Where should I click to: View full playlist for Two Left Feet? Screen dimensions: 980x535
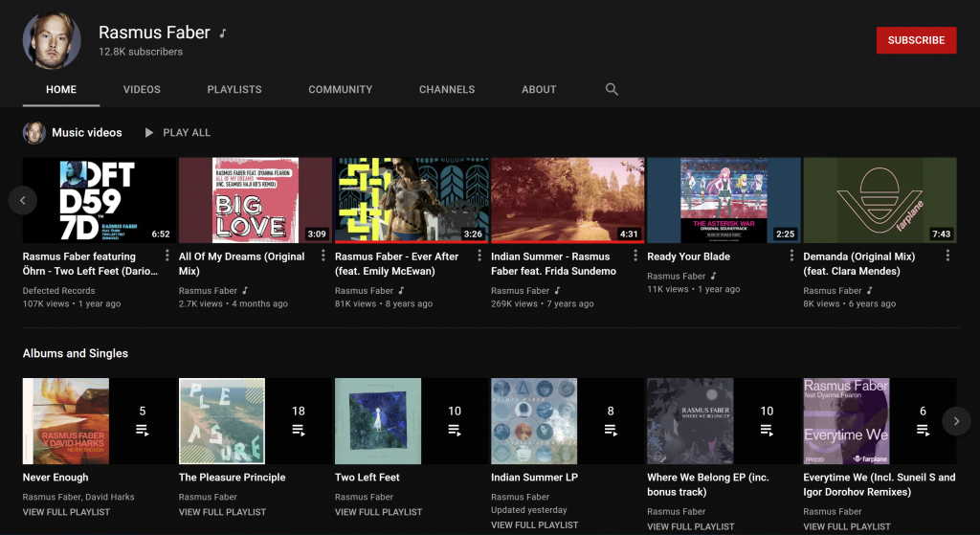(x=378, y=512)
